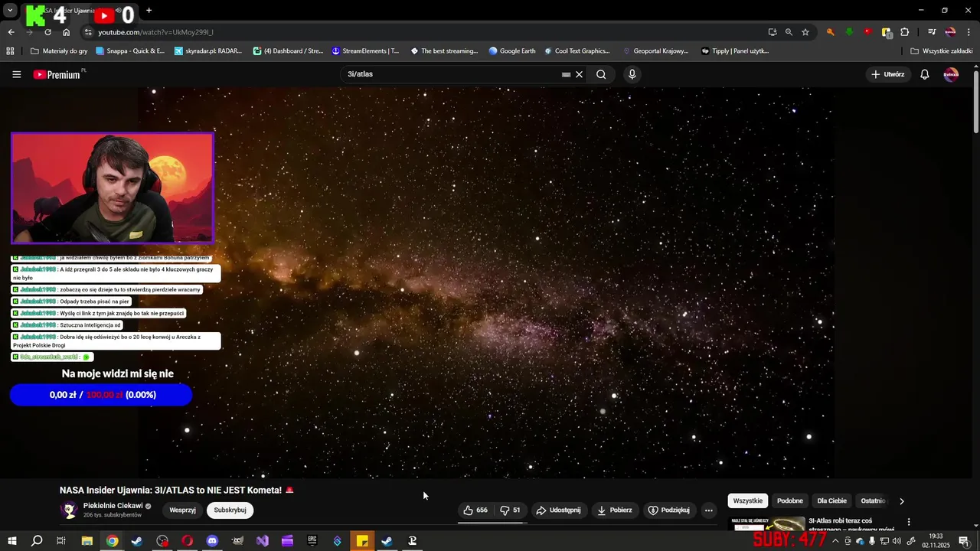
Task: Like the video with thumbs-up 656
Action: (476, 510)
